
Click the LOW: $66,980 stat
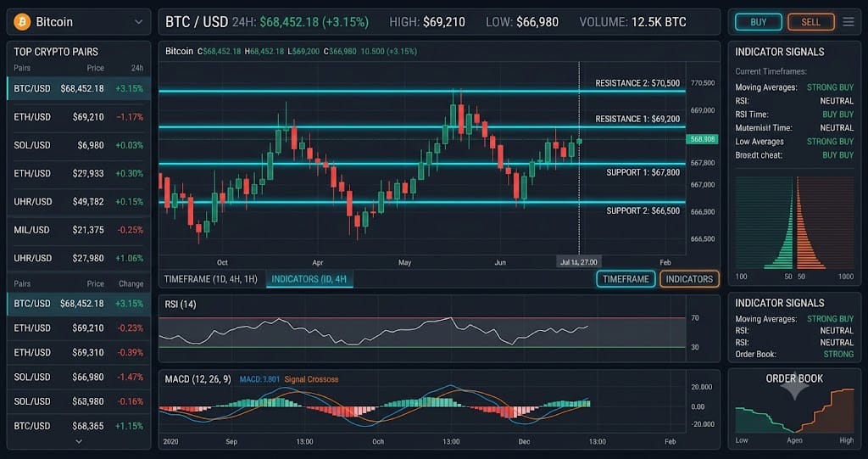(x=522, y=22)
